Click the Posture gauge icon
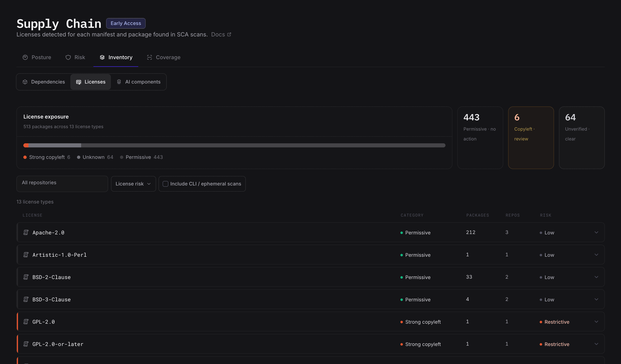 pyautogui.click(x=25, y=57)
